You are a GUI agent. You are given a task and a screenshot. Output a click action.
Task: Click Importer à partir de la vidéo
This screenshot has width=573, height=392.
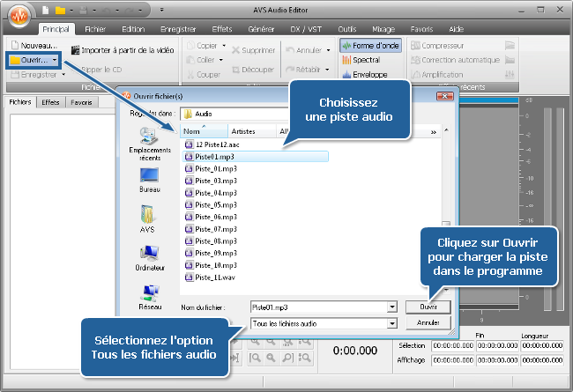point(76,50)
